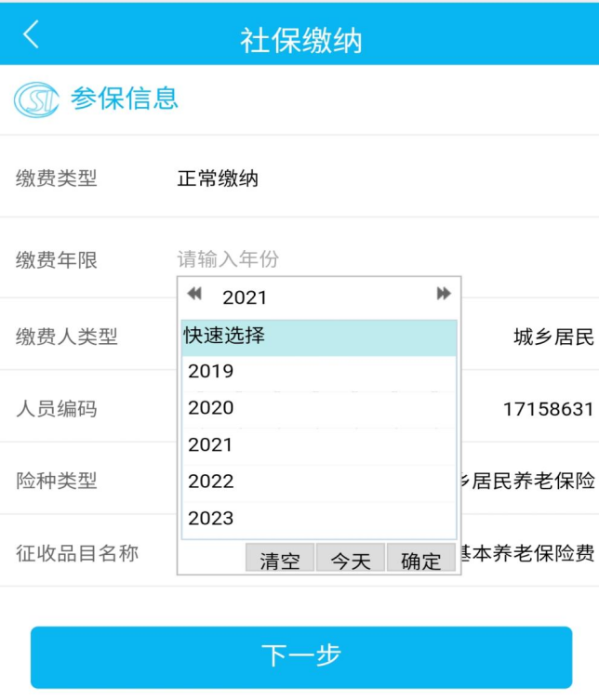Pick 2022 from quick select list
Screen dimensions: 599x700
(319, 482)
